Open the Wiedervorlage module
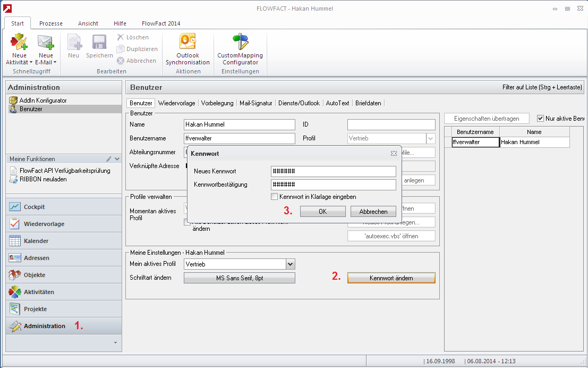The image size is (588, 368). click(64, 224)
